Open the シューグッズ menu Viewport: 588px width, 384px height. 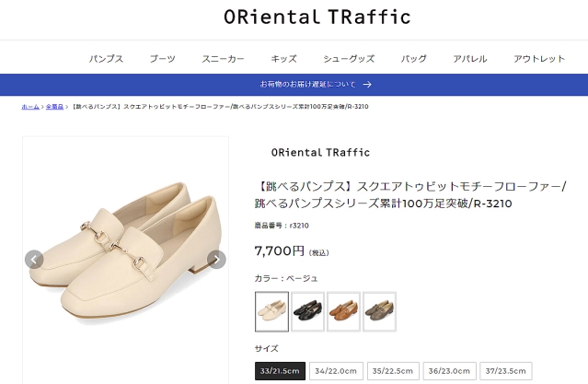click(349, 59)
